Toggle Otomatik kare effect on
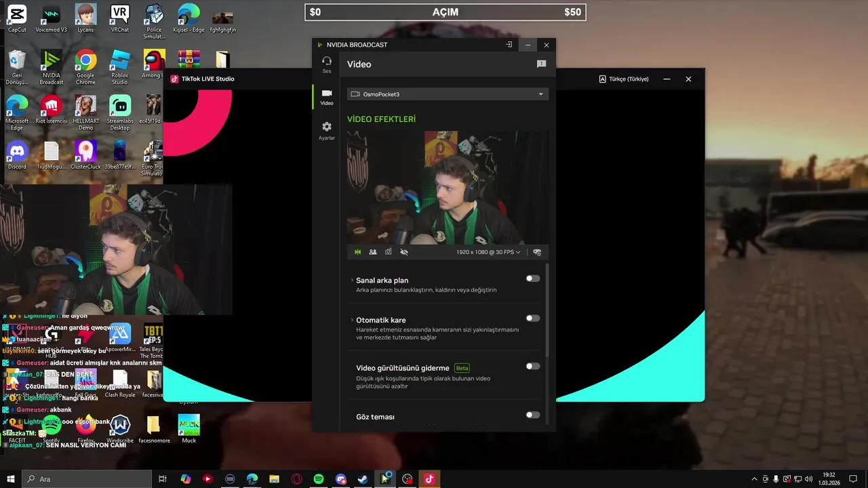Image resolution: width=868 pixels, height=488 pixels. [533, 319]
